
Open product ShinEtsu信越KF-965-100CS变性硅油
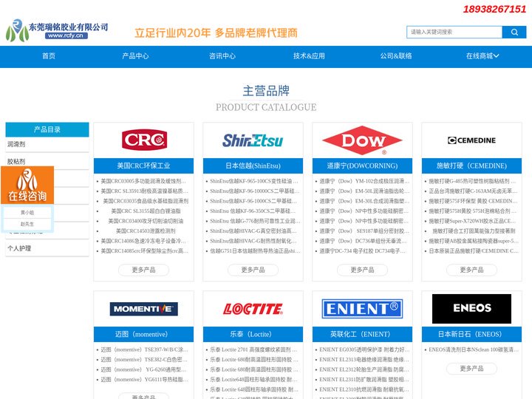[x=254, y=181]
